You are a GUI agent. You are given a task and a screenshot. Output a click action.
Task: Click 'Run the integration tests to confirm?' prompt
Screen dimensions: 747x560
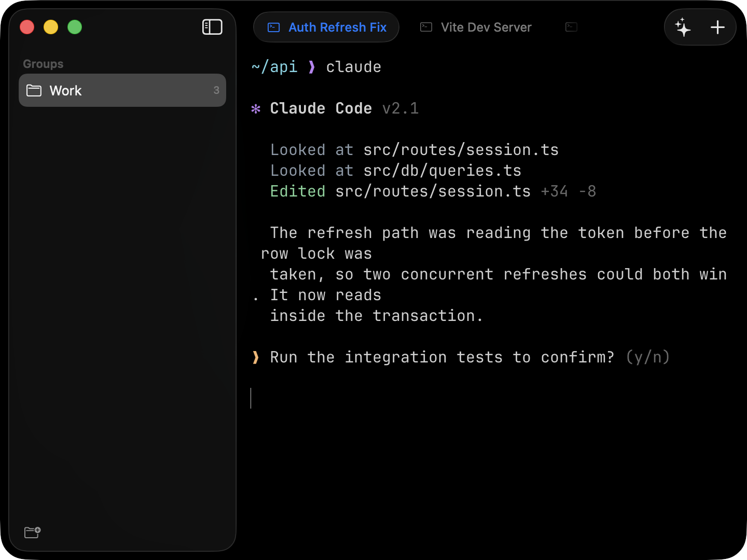pyautogui.click(x=442, y=357)
